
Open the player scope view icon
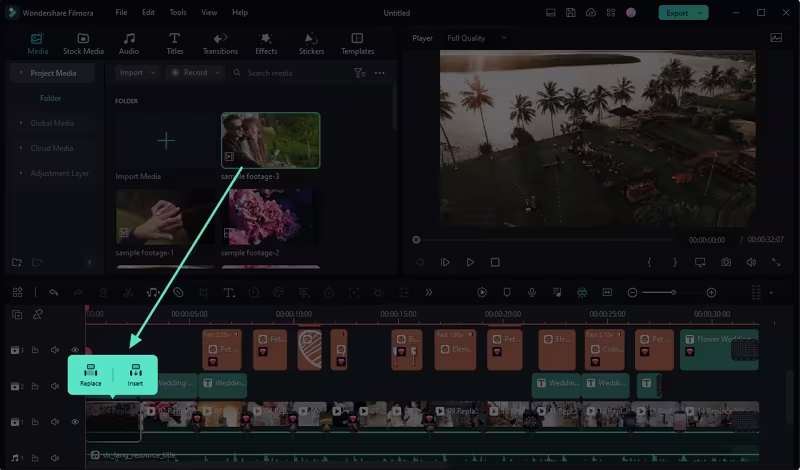click(776, 38)
